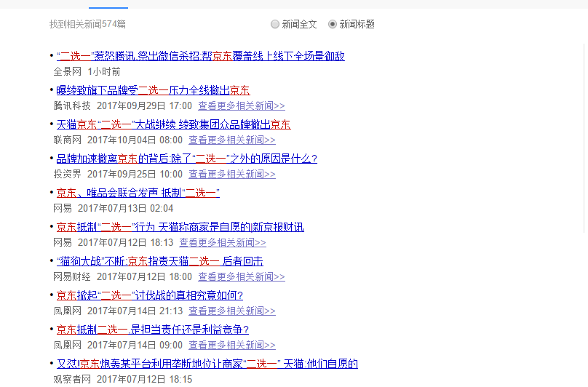Click 查看更多相关新闻 next to 凤凰网 09:00
The image size is (588, 387).
(232, 345)
